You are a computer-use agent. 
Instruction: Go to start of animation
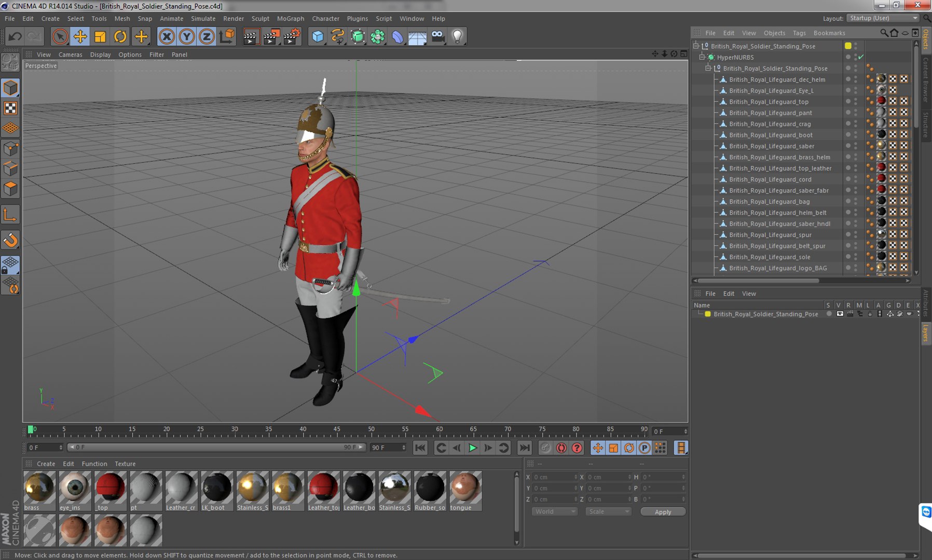(x=420, y=448)
